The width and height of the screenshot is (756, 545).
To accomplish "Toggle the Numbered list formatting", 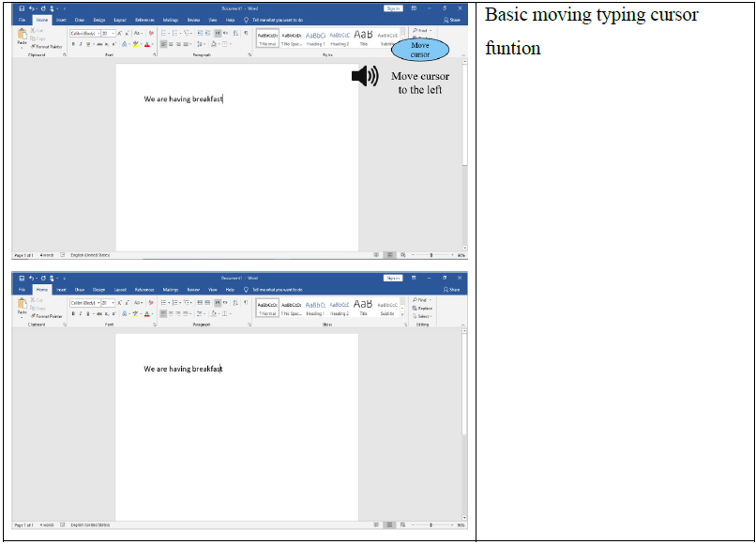I will pos(175,32).
